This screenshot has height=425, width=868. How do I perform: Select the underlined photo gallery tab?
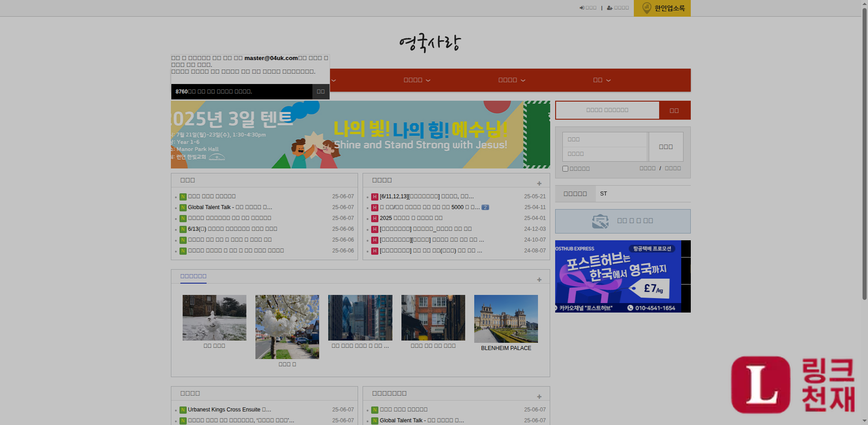pos(193,276)
